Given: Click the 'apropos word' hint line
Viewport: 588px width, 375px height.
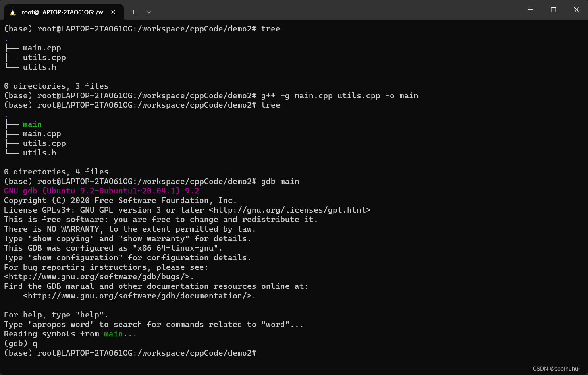Looking at the screenshot, I should click(x=154, y=324).
